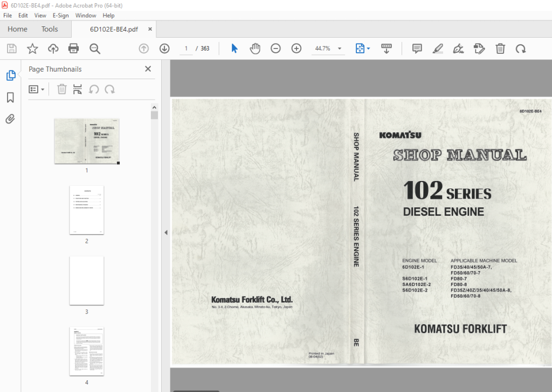This screenshot has height=392, width=552.
Task: Go to previous page arrow
Action: point(143,48)
